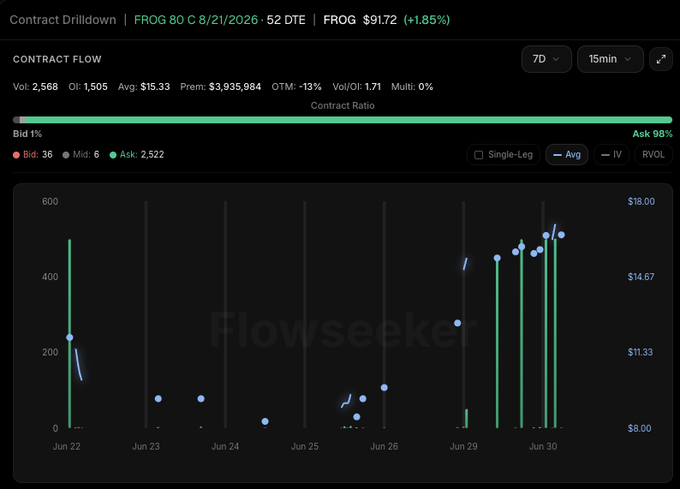Click the blue avg dot on Jun 22 bar
Image resolution: width=680 pixels, height=489 pixels.
pos(69,337)
